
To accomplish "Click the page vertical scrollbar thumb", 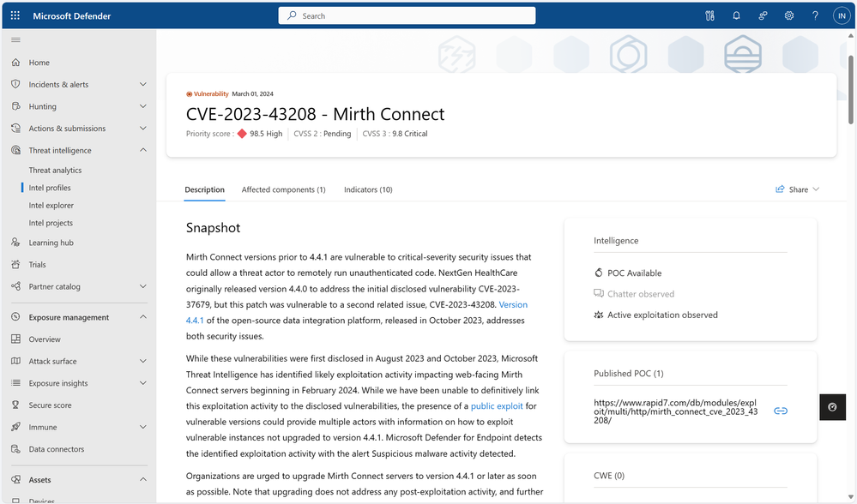I will click(x=850, y=89).
